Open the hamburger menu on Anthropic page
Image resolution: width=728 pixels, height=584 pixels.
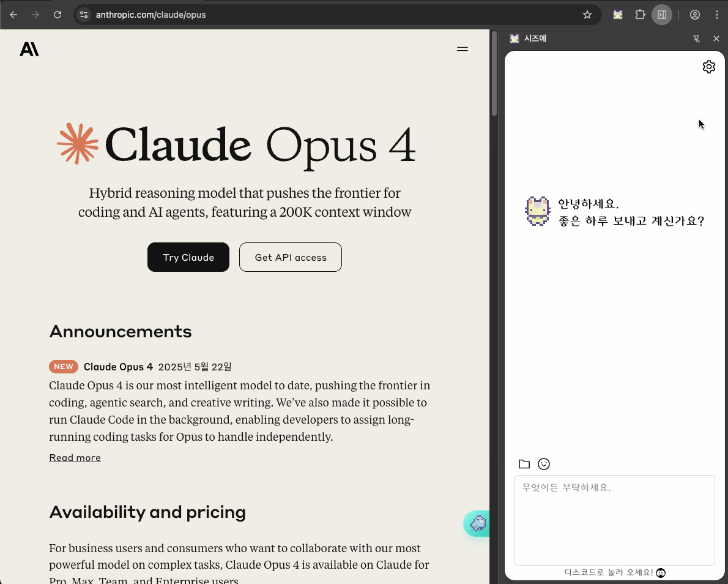462,49
